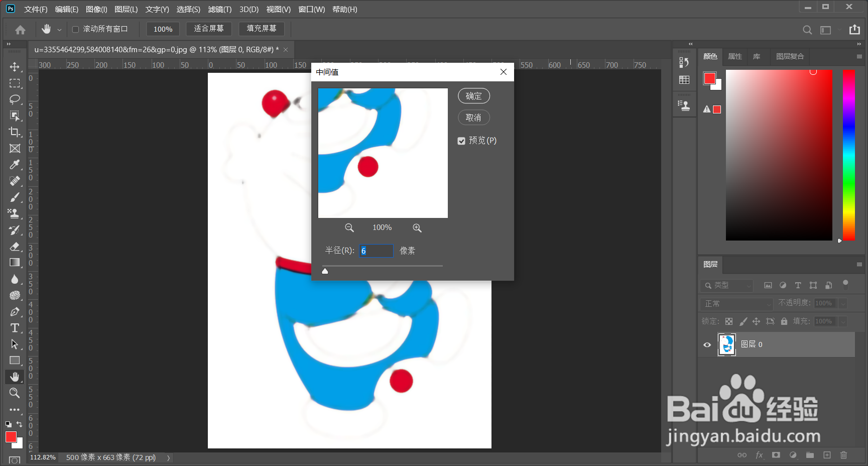The height and width of the screenshot is (466, 868).
Task: Select the Rectangle shape tool
Action: tap(15, 361)
